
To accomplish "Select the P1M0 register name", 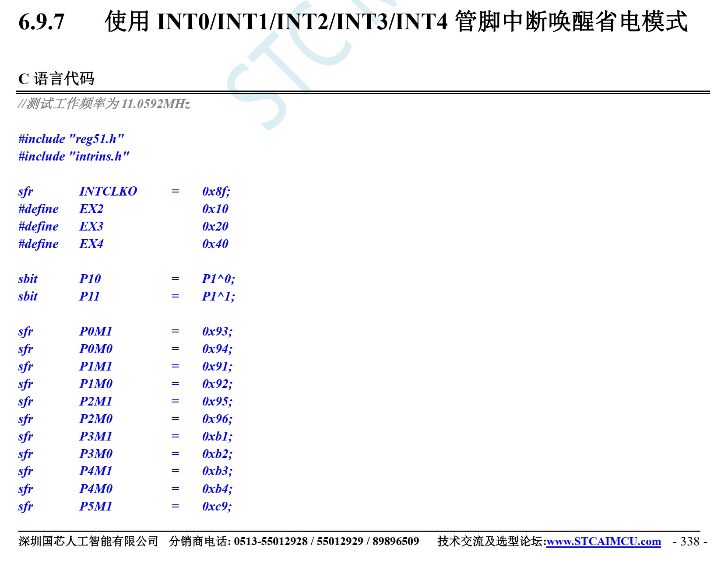I will click(96, 384).
